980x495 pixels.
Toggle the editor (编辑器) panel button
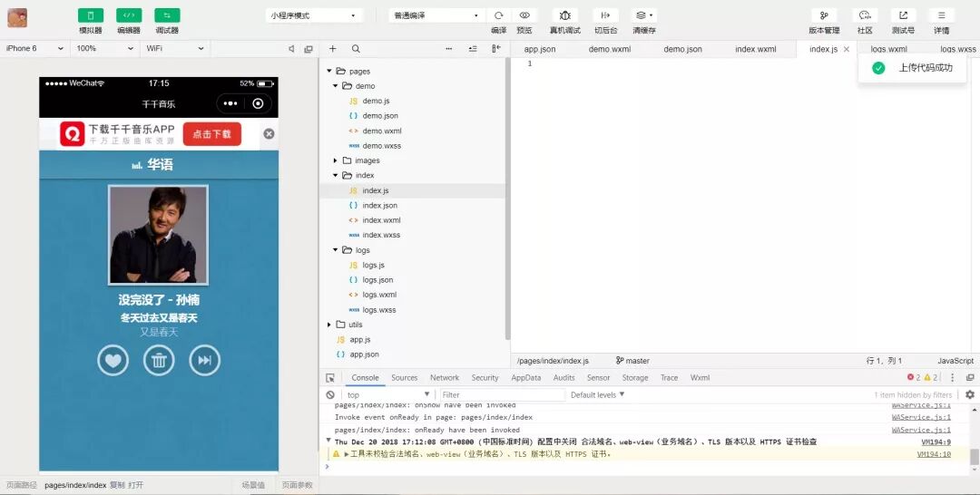pos(129,15)
